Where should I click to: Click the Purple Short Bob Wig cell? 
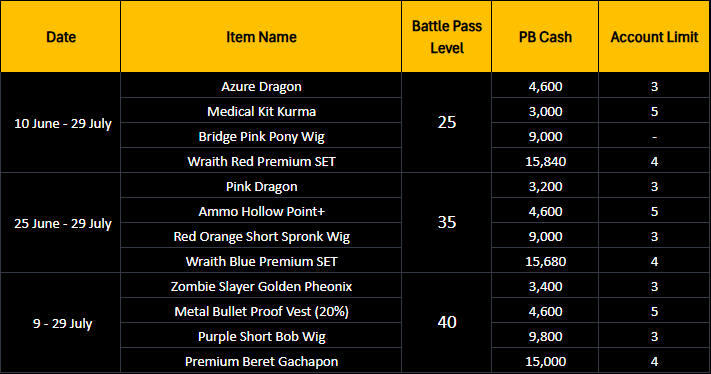(261, 336)
